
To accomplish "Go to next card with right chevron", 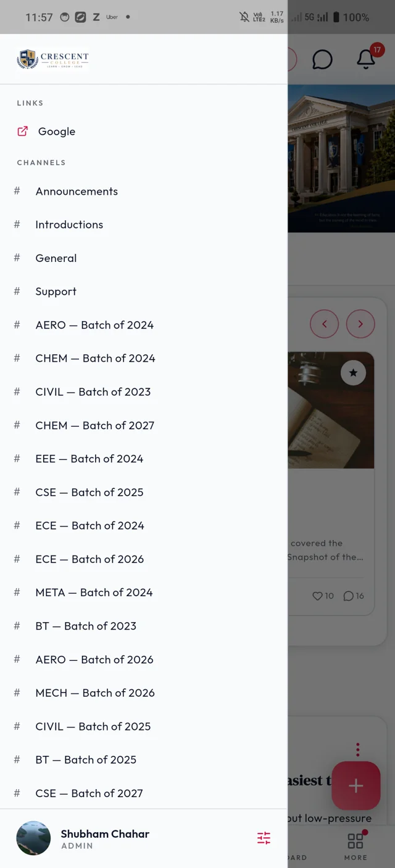I will tap(360, 324).
